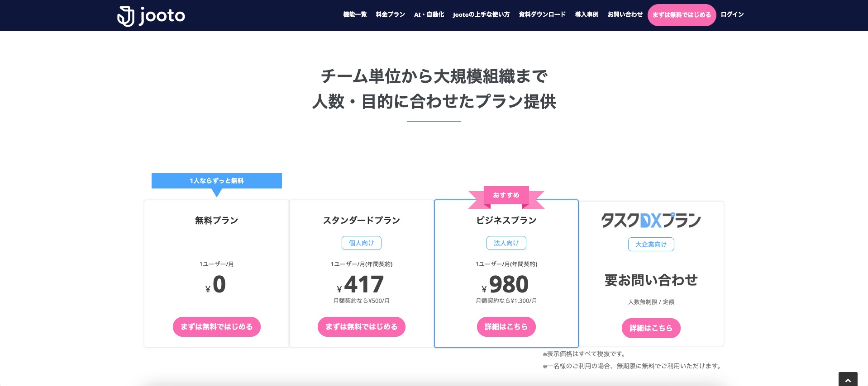868x386 pixels.
Task: Open 詳細はこちら for the タスクDXプラン
Action: click(x=651, y=328)
